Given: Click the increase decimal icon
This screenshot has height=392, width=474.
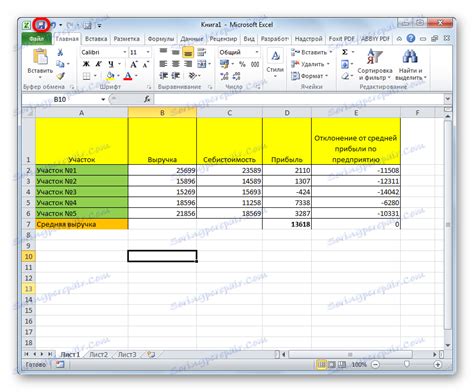Looking at the screenshot, I should [224, 76].
